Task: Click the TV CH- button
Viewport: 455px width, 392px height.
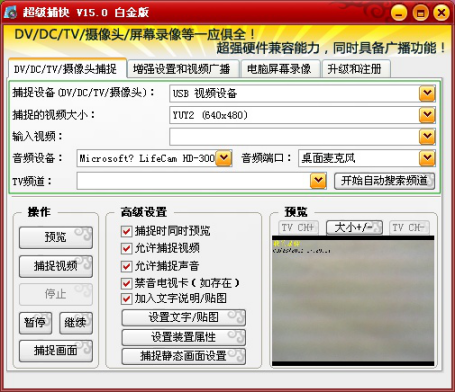Action: (x=409, y=228)
